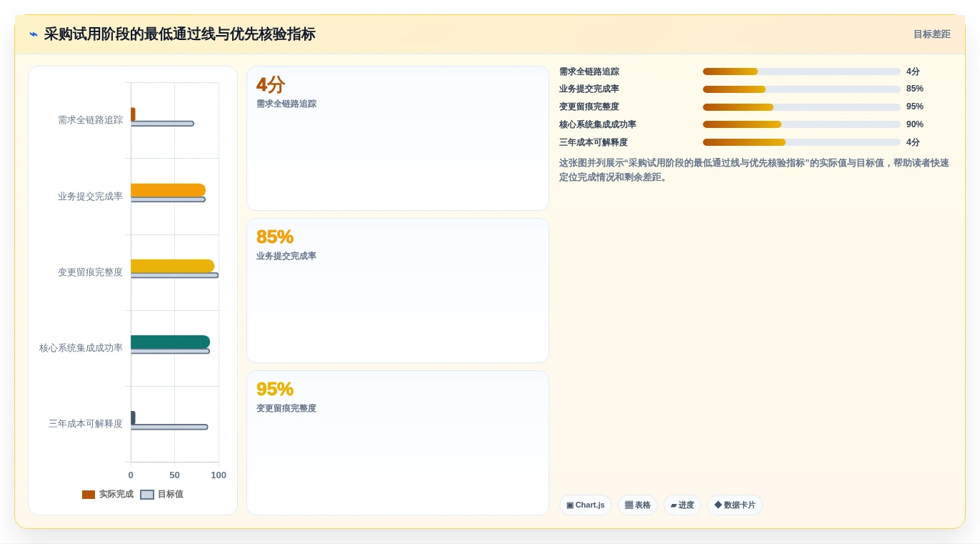Image resolution: width=980 pixels, height=544 pixels.
Task: Click the 业务提交完成率 progress bar
Action: (801, 89)
